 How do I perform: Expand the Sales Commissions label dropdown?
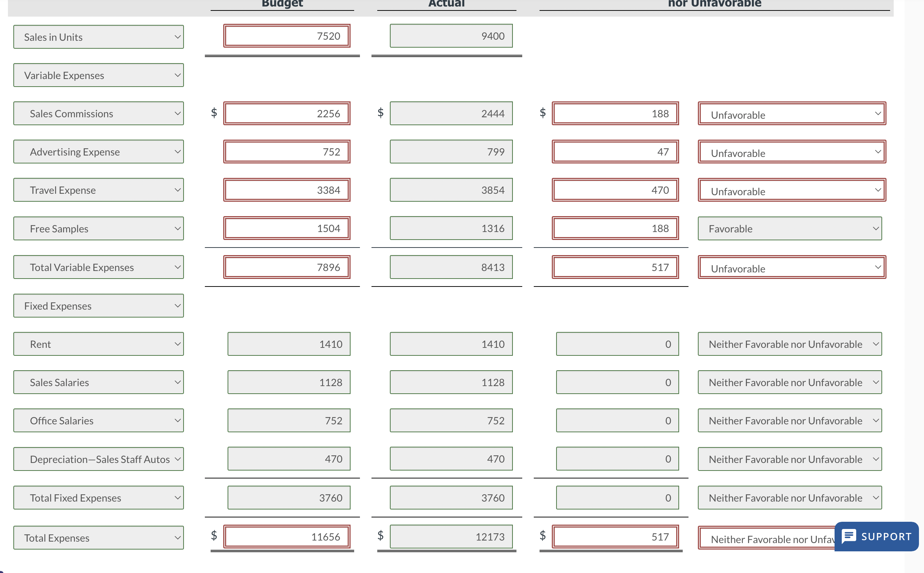(98, 114)
